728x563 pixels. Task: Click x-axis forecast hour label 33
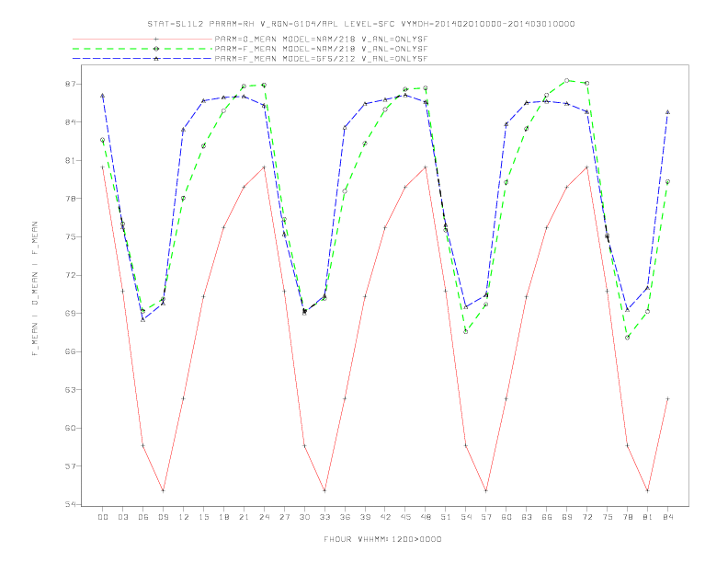click(x=324, y=517)
